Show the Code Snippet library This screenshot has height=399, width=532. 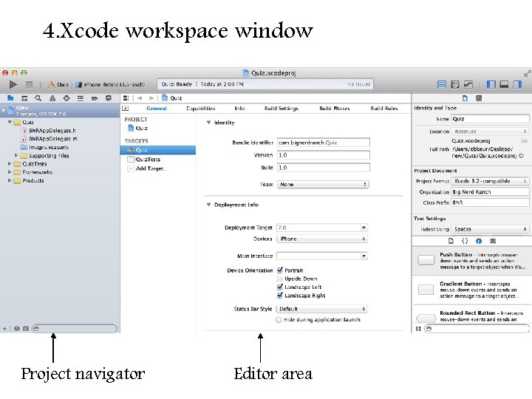coord(465,241)
